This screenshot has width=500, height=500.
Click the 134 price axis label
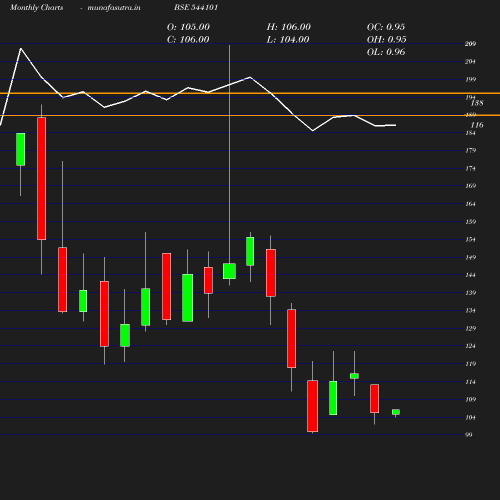[470, 310]
